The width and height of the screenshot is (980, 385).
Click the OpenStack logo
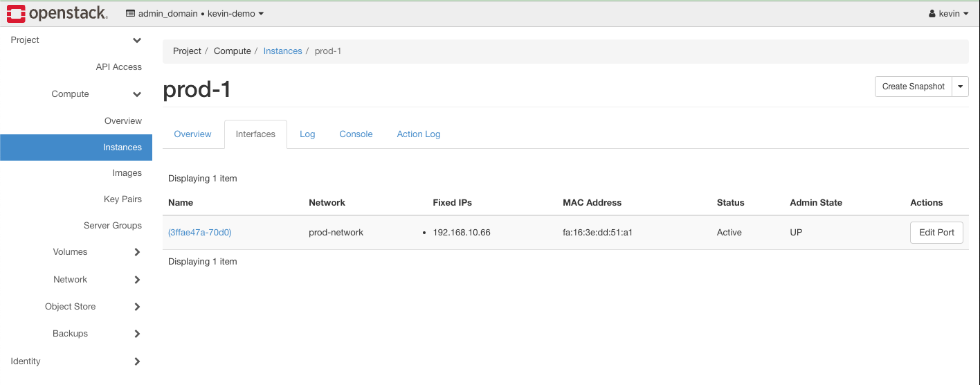pyautogui.click(x=57, y=13)
